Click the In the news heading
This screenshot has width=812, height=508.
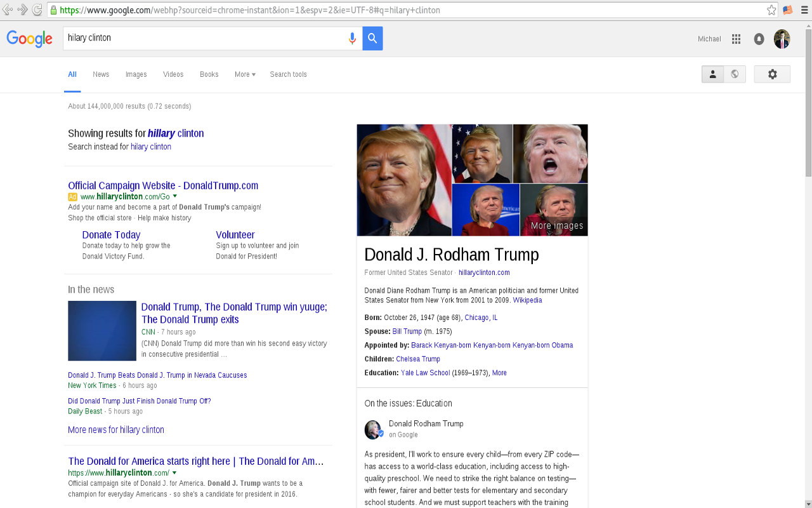(91, 290)
